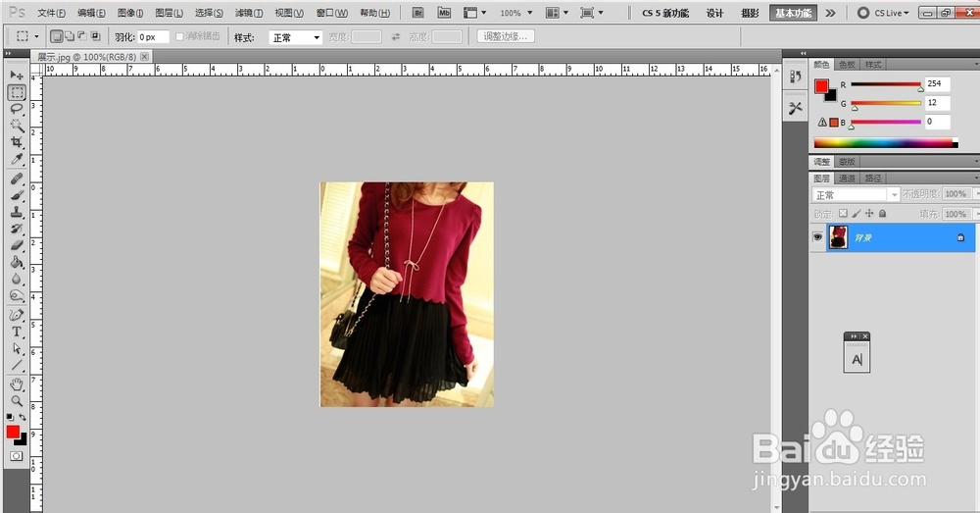Select the Path Selection tool
Screen dimensions: 980x513
[17, 348]
